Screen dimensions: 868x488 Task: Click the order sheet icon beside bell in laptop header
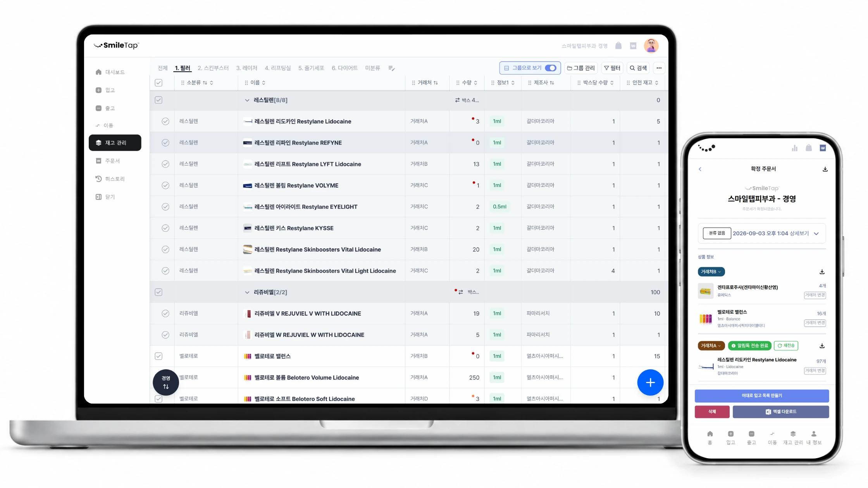coord(633,46)
